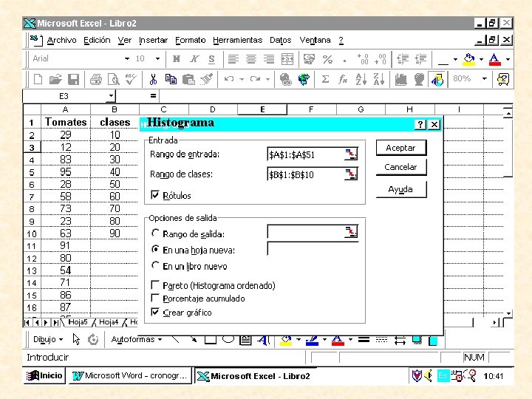This screenshot has width=532, height=399.
Task: Run the spelling check icon
Action: click(131, 79)
